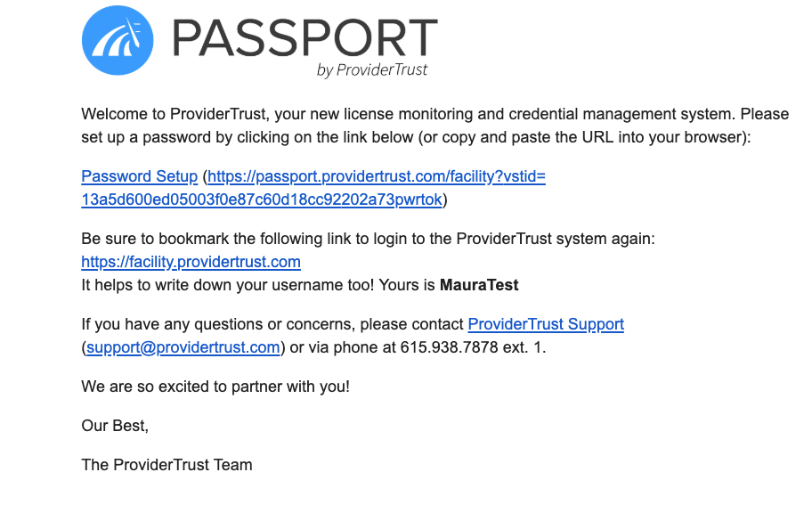The width and height of the screenshot is (812, 513).
Task: Click the blue circular Passport logo icon
Action: click(x=118, y=40)
